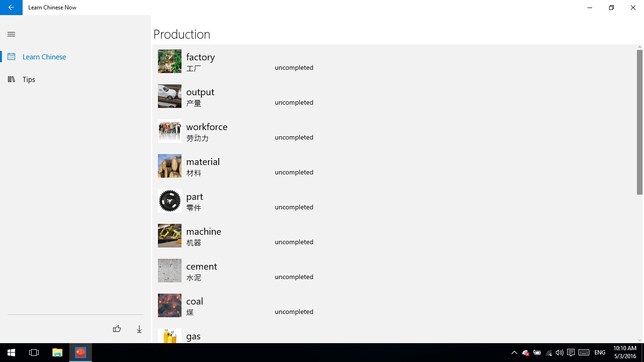644x362 pixels.
Task: Click the thumbs-up like icon
Action: pos(117,329)
